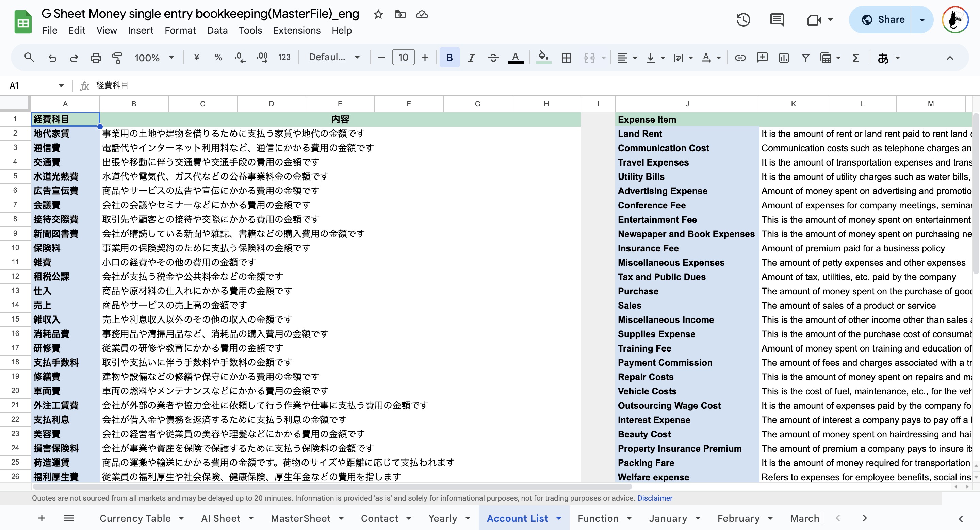This screenshot has height=530, width=980.
Task: Open the Extensions menu
Action: click(297, 30)
